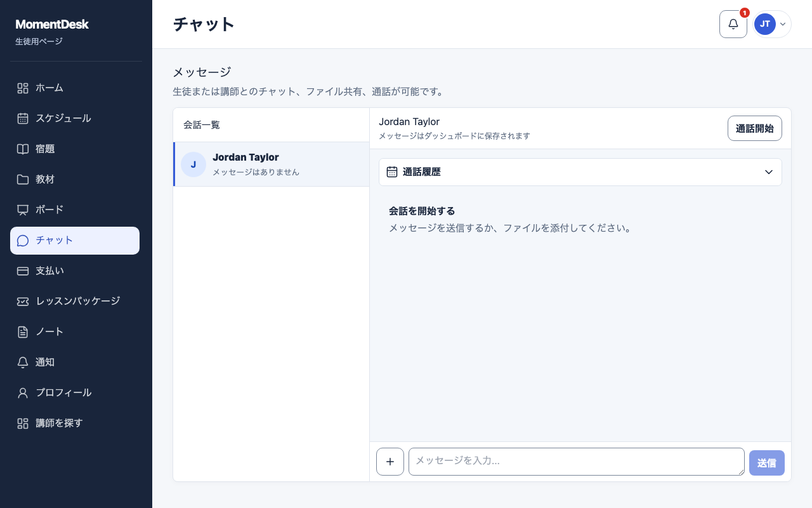Click the MomentDesk logo text
The width and height of the screenshot is (812, 508).
tap(52, 25)
